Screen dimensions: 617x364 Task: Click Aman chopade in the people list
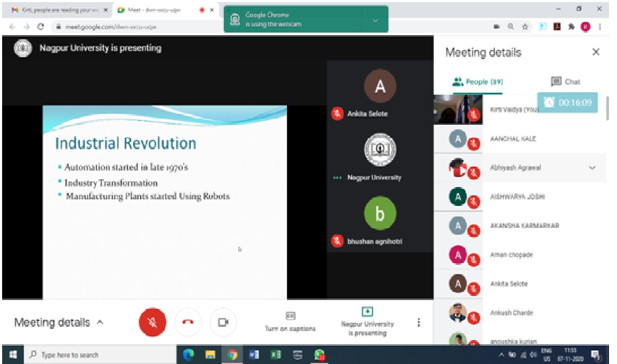pyautogui.click(x=511, y=255)
